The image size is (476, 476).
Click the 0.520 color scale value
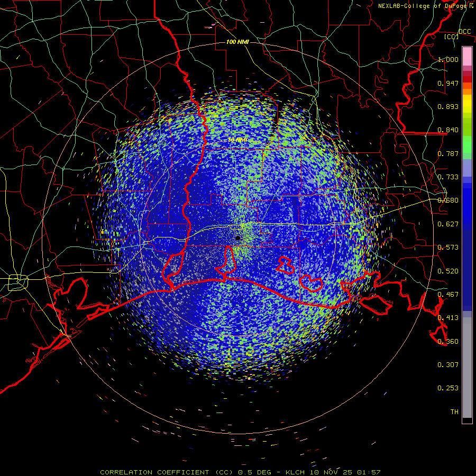448,271
